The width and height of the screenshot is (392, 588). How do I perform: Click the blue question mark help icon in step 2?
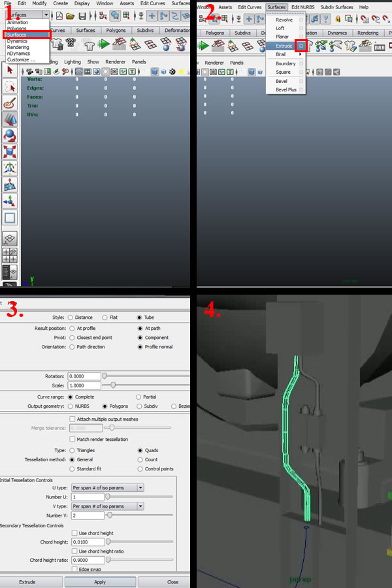pos(326,19)
